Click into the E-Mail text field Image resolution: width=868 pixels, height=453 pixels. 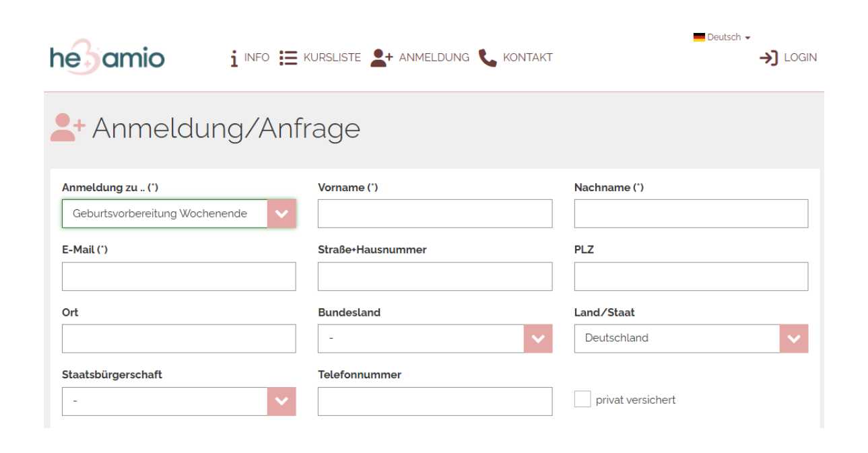point(178,277)
